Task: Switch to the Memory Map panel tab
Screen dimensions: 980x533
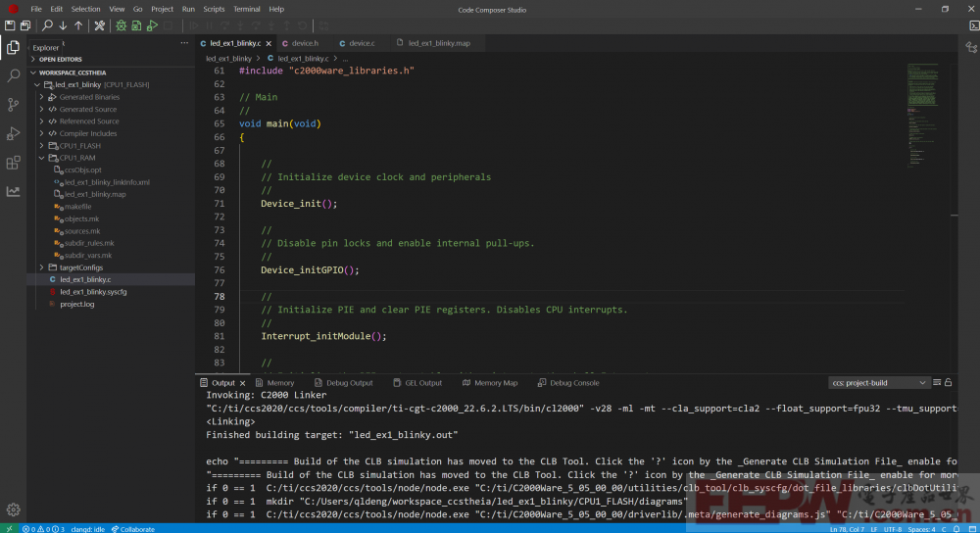Action: 490,383
